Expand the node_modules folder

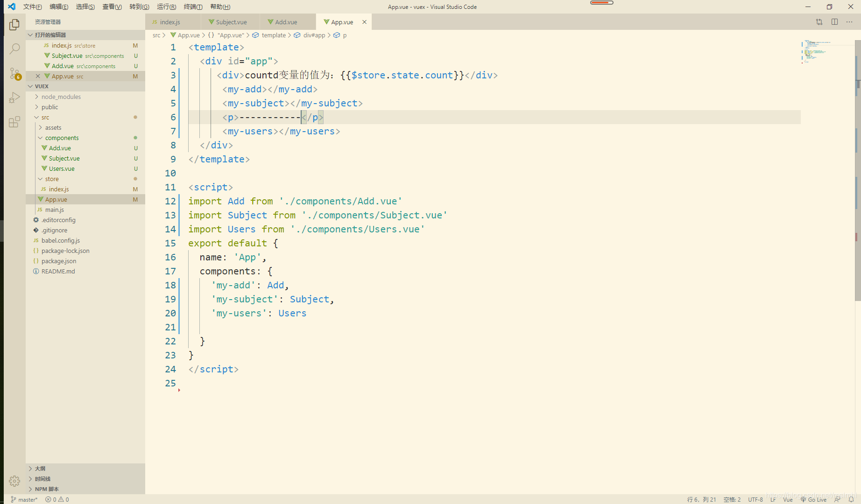[x=85, y=97]
